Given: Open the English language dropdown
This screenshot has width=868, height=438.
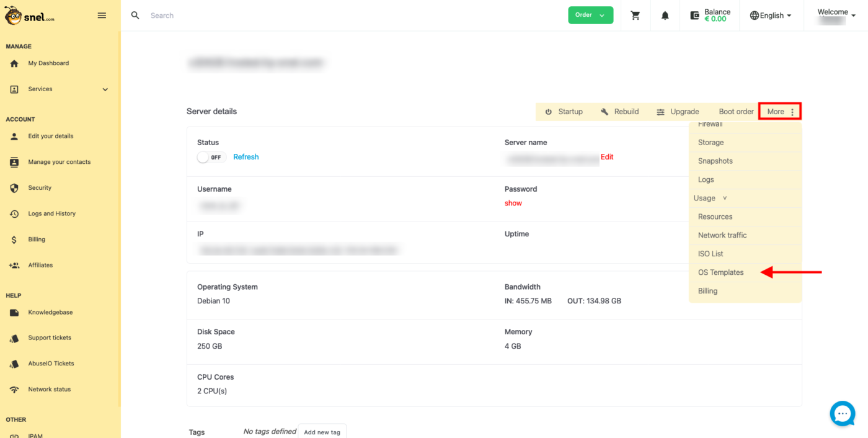Looking at the screenshot, I should (771, 16).
